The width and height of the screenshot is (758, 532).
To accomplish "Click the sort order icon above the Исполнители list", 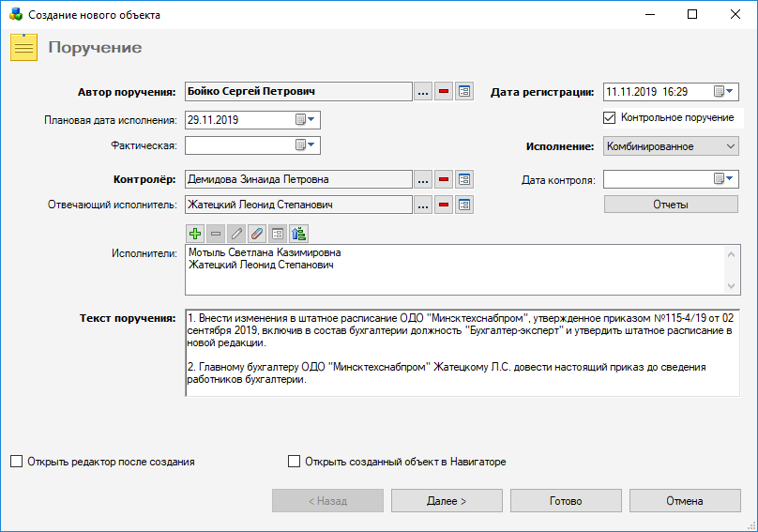I will (299, 234).
